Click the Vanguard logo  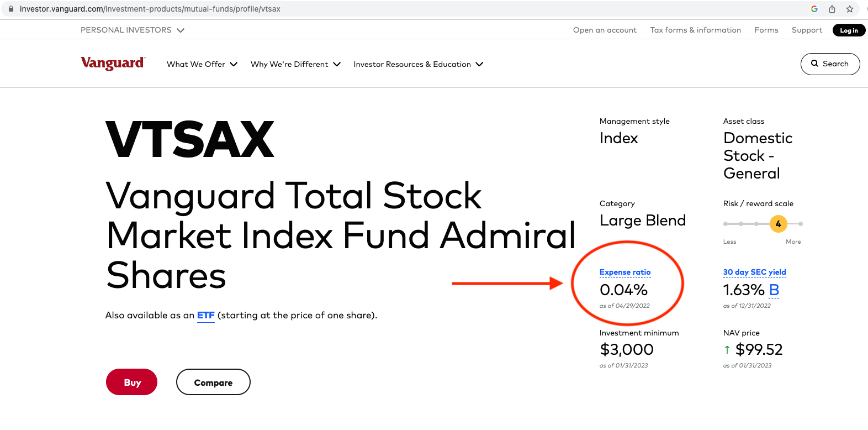tap(113, 64)
